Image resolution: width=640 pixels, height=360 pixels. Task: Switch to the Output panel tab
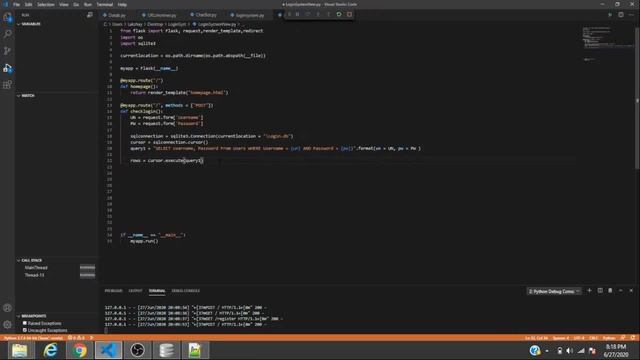tap(135, 291)
